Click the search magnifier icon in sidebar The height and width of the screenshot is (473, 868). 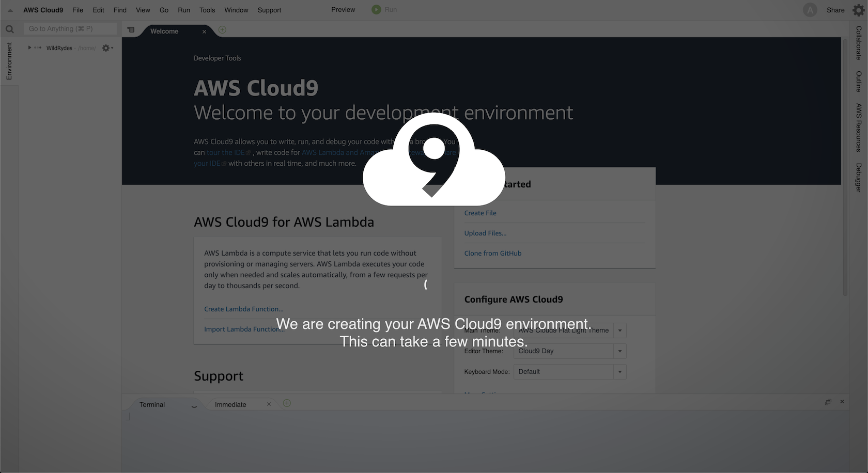(9, 29)
